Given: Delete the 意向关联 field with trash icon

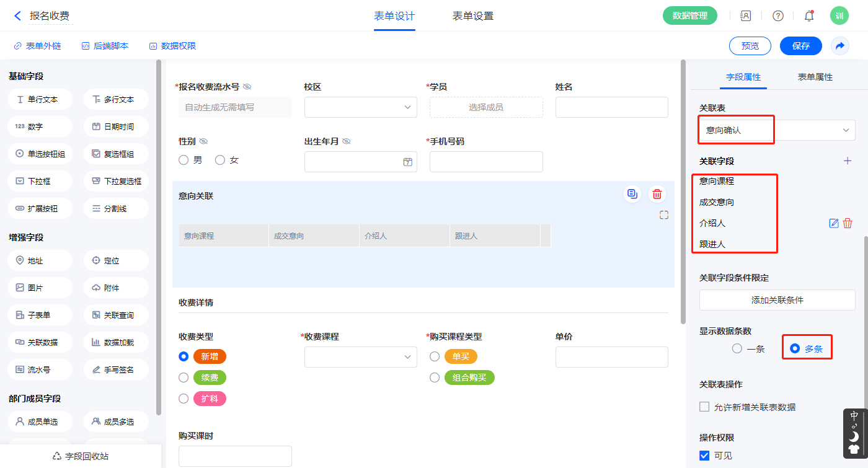Looking at the screenshot, I should pos(657,195).
